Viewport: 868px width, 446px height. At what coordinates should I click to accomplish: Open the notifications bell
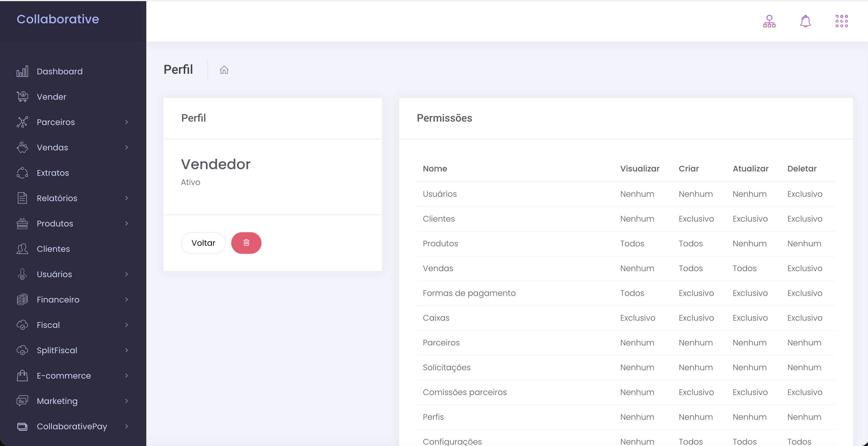point(805,21)
